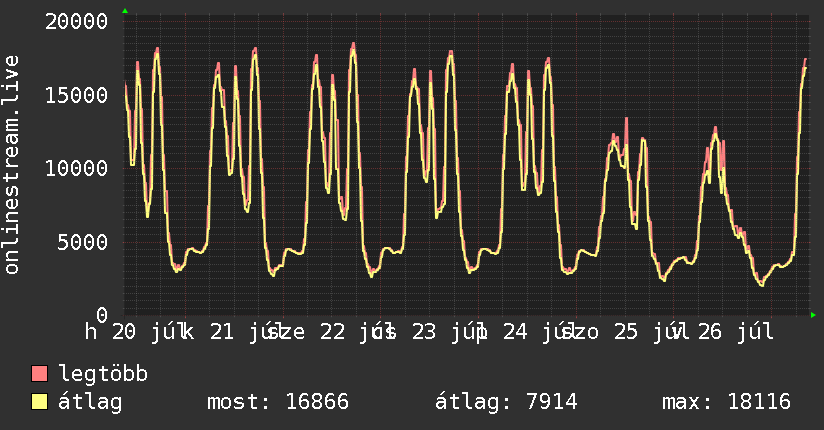This screenshot has height=430, width=824.
Task: Click the 10000 y-axis label
Action: click(77, 169)
